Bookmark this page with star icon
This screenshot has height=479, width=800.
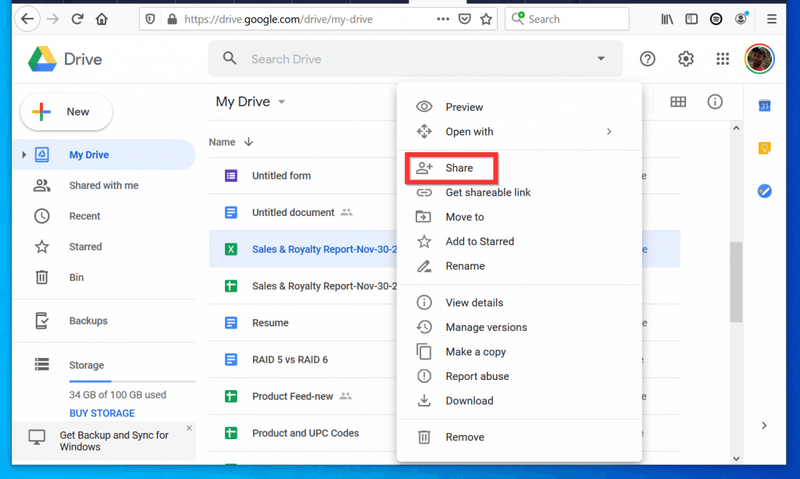point(486,19)
